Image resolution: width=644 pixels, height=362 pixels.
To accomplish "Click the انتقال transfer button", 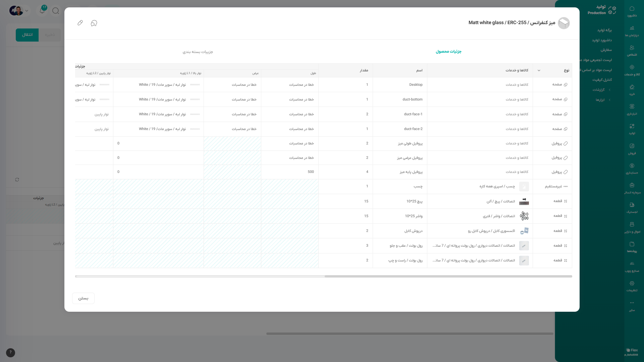I will tap(27, 35).
